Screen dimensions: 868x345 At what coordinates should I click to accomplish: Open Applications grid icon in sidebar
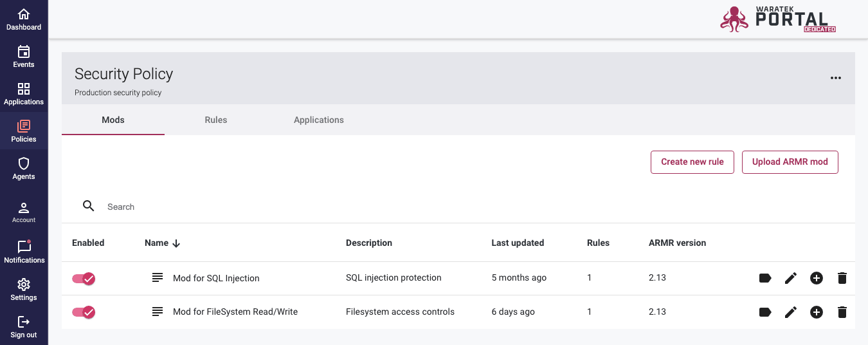24,89
